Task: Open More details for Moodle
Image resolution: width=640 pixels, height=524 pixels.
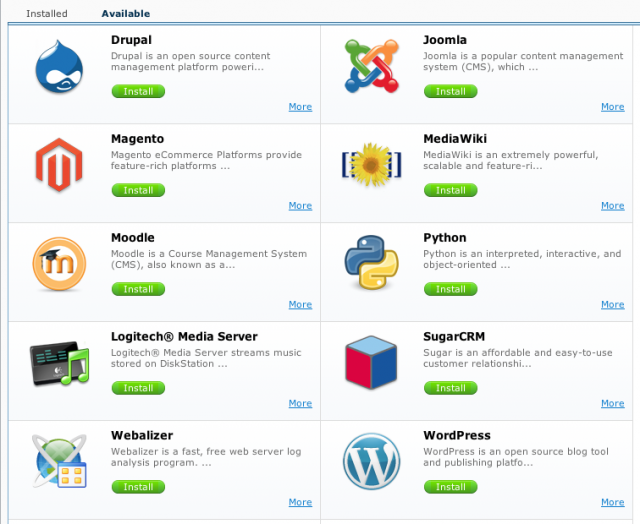Action: pyautogui.click(x=300, y=304)
